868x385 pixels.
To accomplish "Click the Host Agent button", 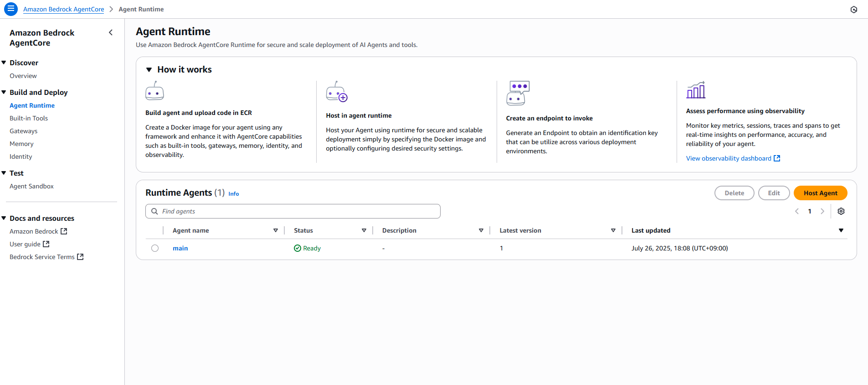I will point(820,193).
